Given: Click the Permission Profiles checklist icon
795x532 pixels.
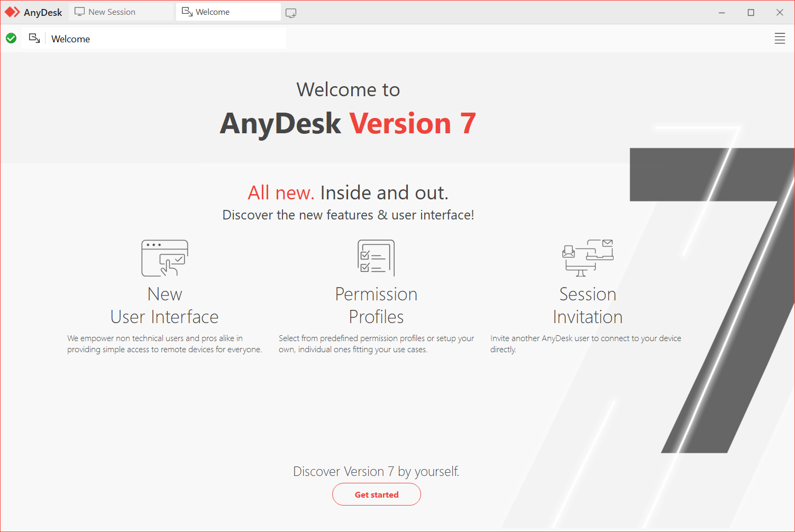Looking at the screenshot, I should pyautogui.click(x=376, y=258).
